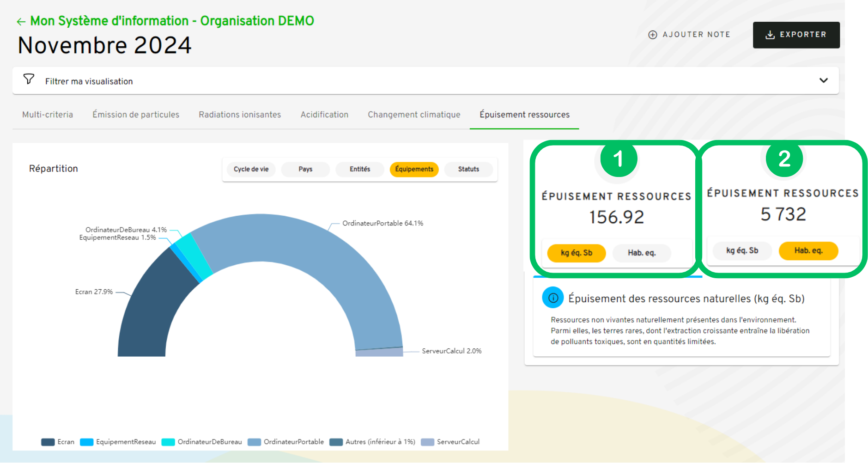Select the Épuisement ressources tab
This screenshot has width=868, height=463.
[x=524, y=115]
